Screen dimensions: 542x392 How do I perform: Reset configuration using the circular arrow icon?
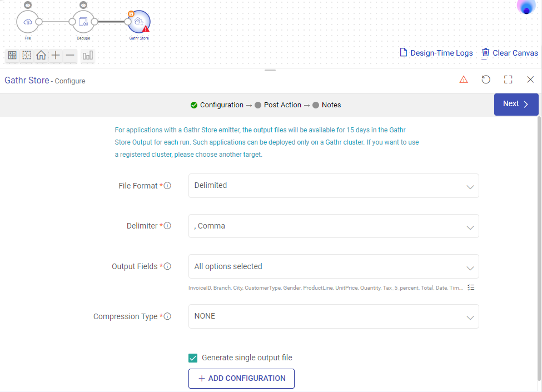pos(486,80)
